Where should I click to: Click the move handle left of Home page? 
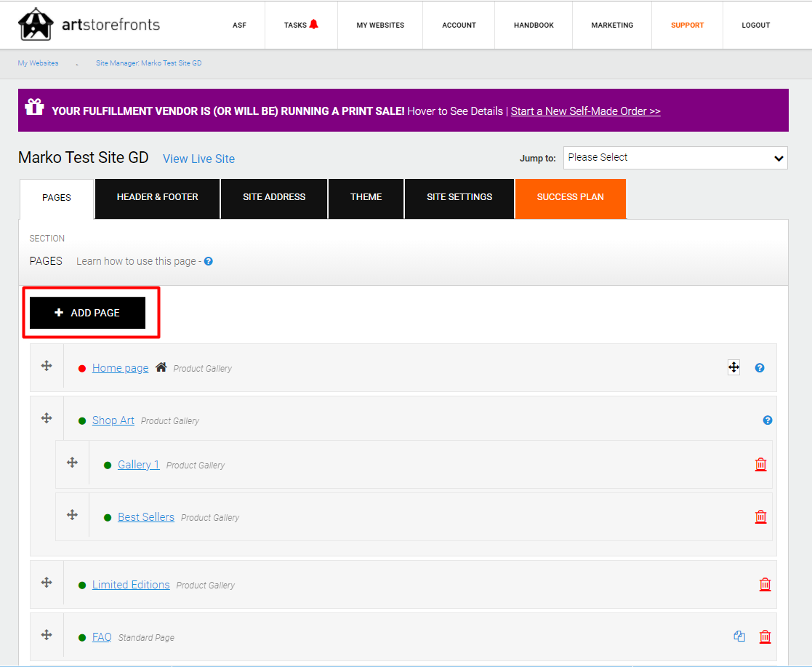pos(47,366)
